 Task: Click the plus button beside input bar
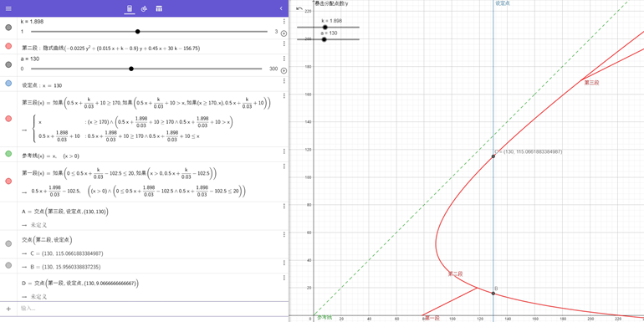point(8,309)
